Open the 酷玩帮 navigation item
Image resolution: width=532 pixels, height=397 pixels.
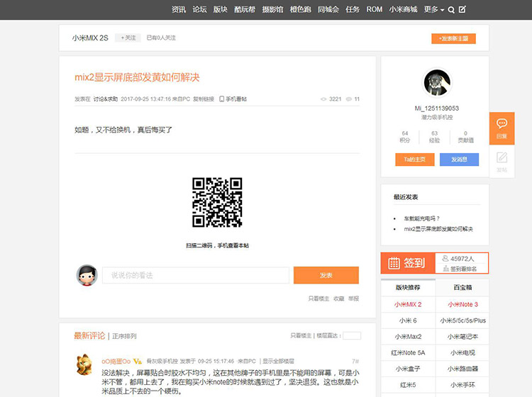click(x=245, y=9)
